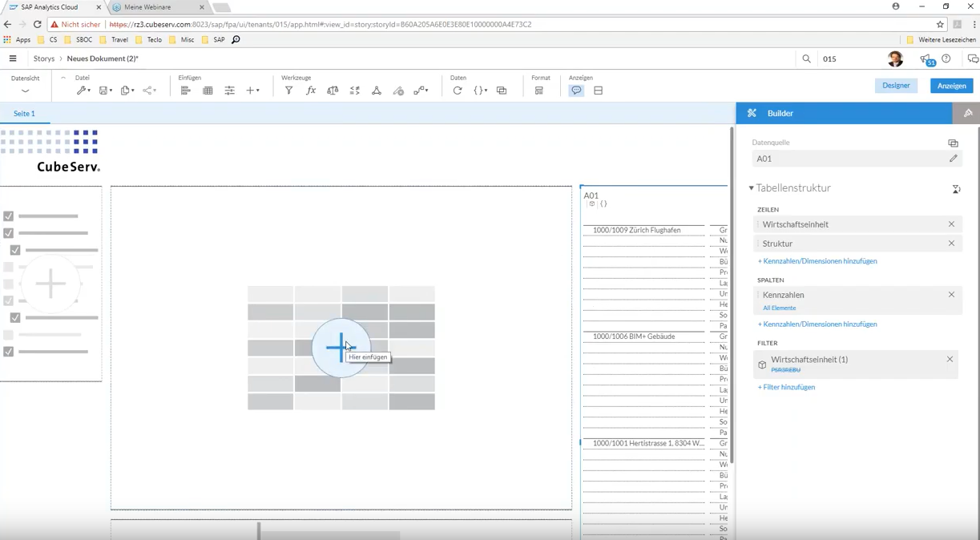The image size is (980, 540).
Task: Toggle comment mode in the Anzeigen group
Action: (576, 91)
